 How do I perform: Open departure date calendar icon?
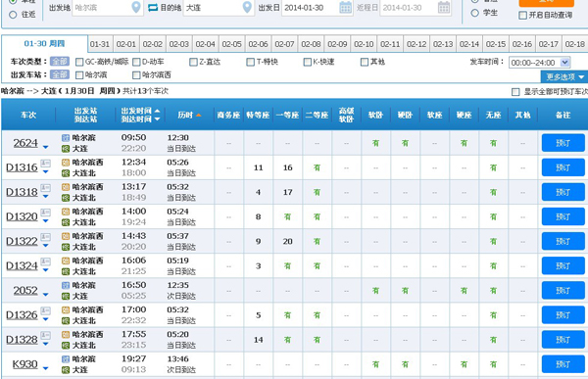tap(345, 7)
